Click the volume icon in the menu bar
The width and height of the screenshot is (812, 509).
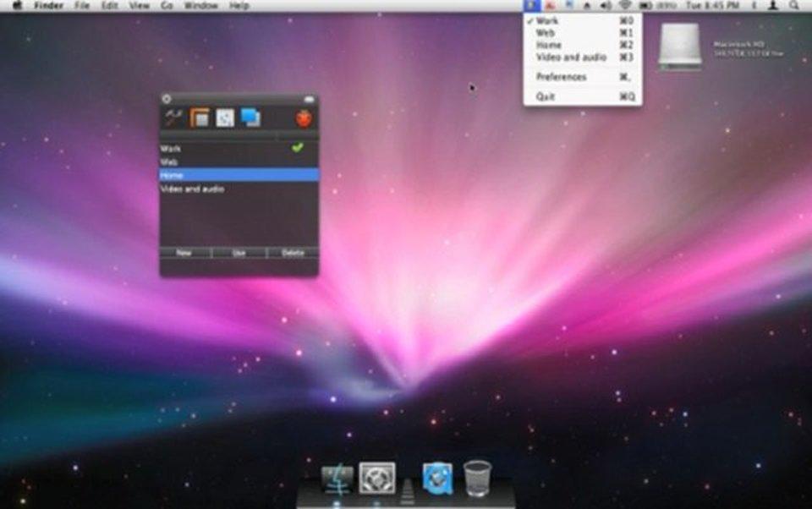[606, 5]
